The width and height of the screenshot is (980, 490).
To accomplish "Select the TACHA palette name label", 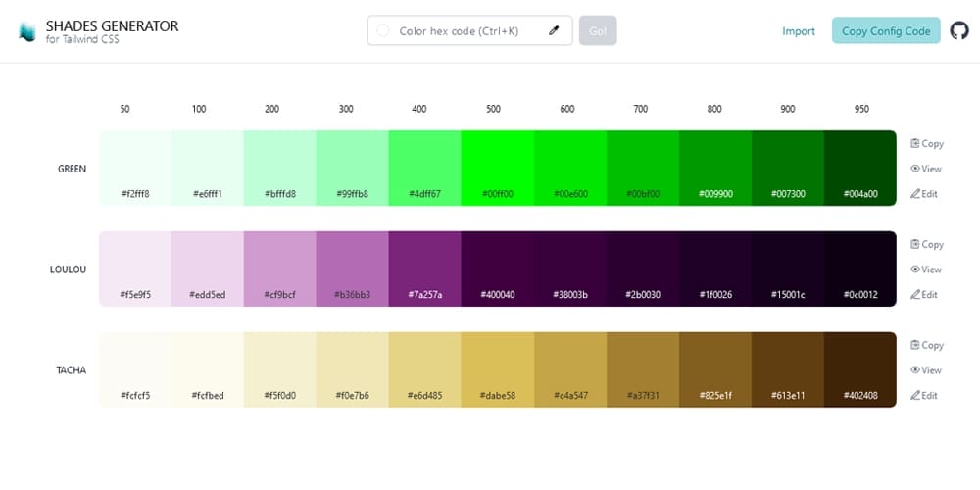I will coord(72,370).
